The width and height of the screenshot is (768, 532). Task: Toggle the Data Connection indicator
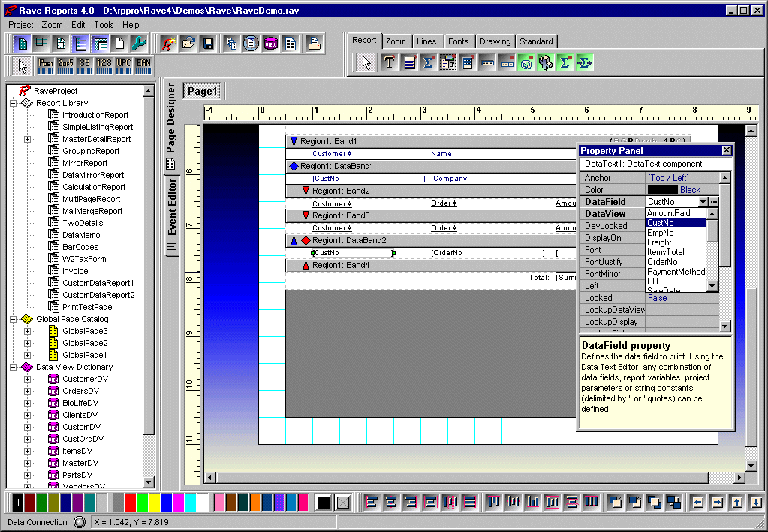(x=80, y=521)
